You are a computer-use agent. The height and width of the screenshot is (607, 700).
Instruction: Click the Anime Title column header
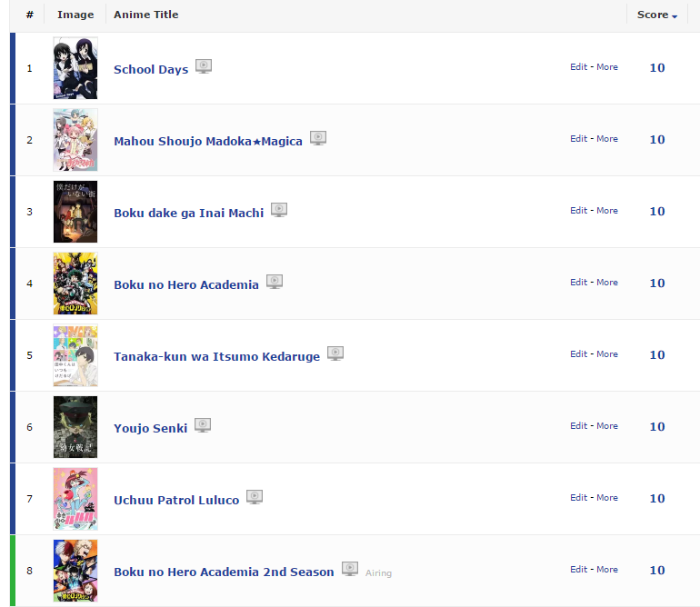pos(146,15)
